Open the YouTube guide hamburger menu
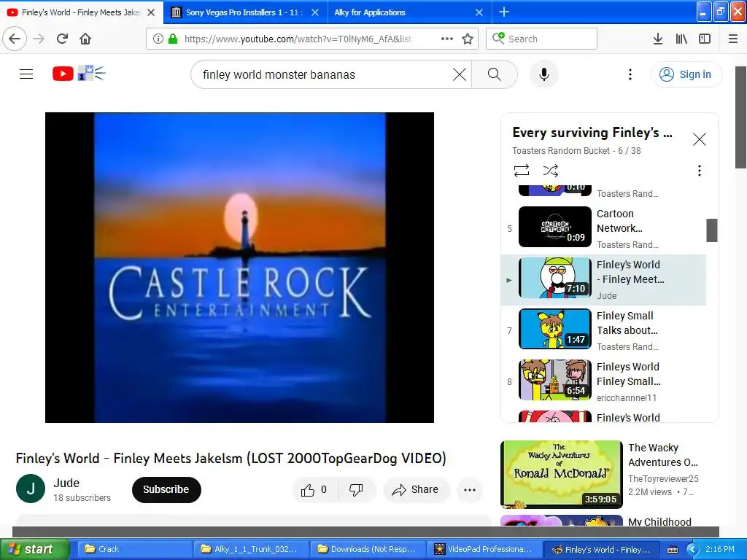Screen dimensions: 747x560 pos(26,74)
